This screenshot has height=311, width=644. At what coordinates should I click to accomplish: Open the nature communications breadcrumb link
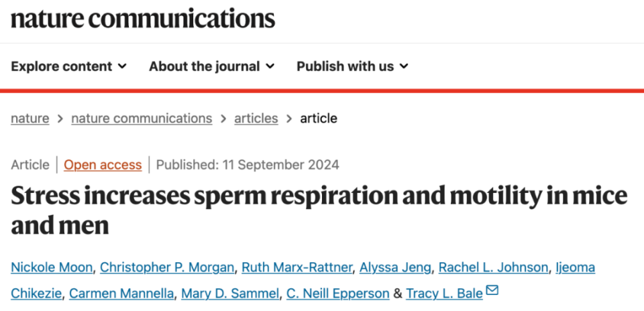coord(142,119)
